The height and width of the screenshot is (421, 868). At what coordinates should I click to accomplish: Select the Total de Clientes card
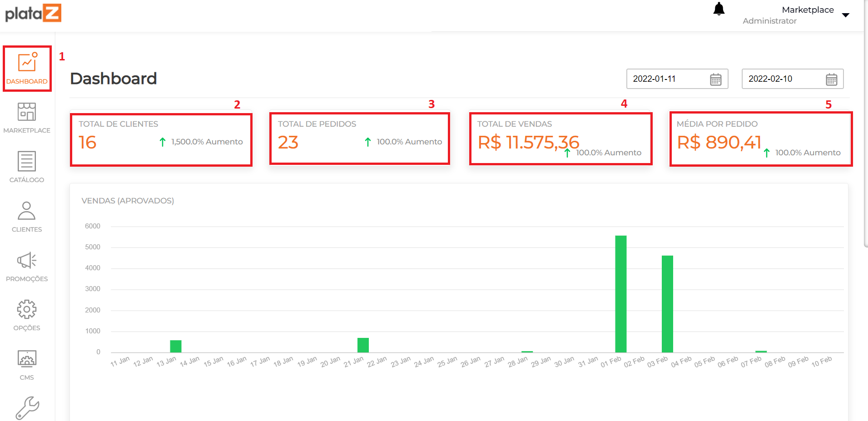click(x=161, y=139)
